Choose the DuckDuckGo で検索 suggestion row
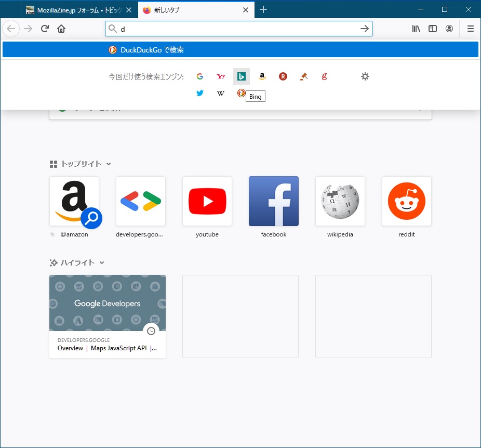 240,50
